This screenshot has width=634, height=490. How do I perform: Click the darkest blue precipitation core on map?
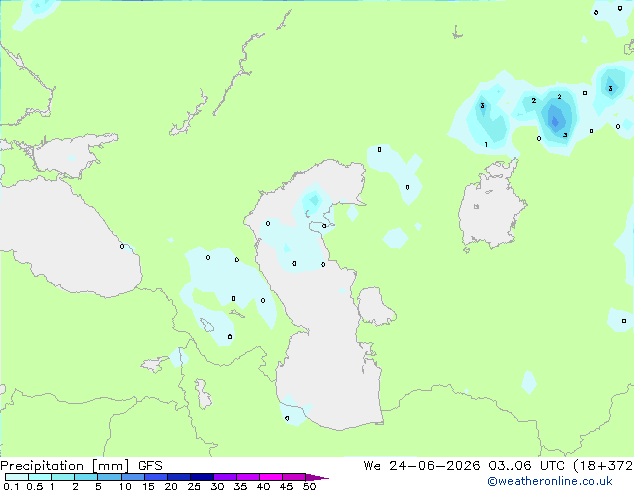click(555, 120)
